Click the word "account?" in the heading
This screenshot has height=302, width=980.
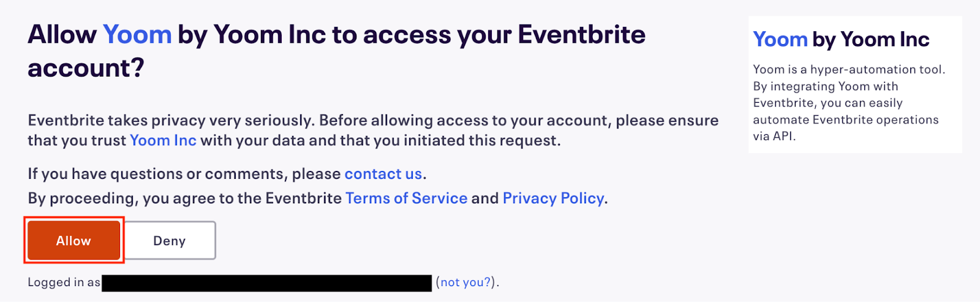[86, 68]
